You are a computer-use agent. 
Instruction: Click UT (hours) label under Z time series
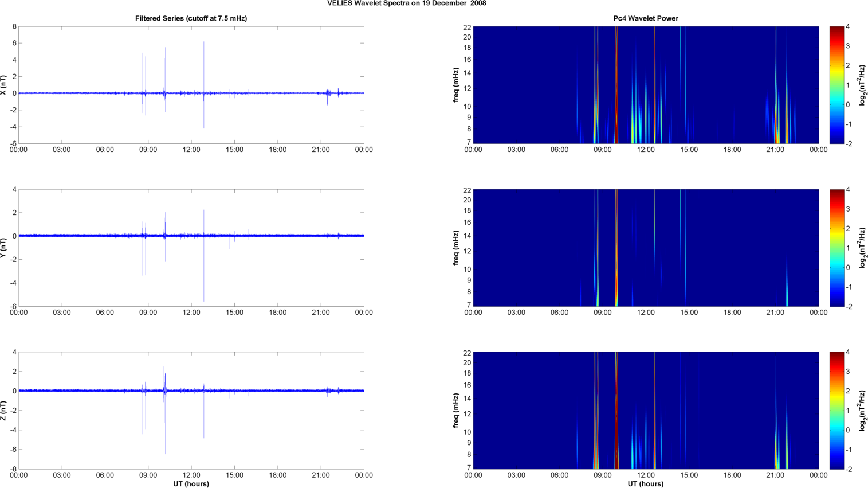(x=191, y=483)
